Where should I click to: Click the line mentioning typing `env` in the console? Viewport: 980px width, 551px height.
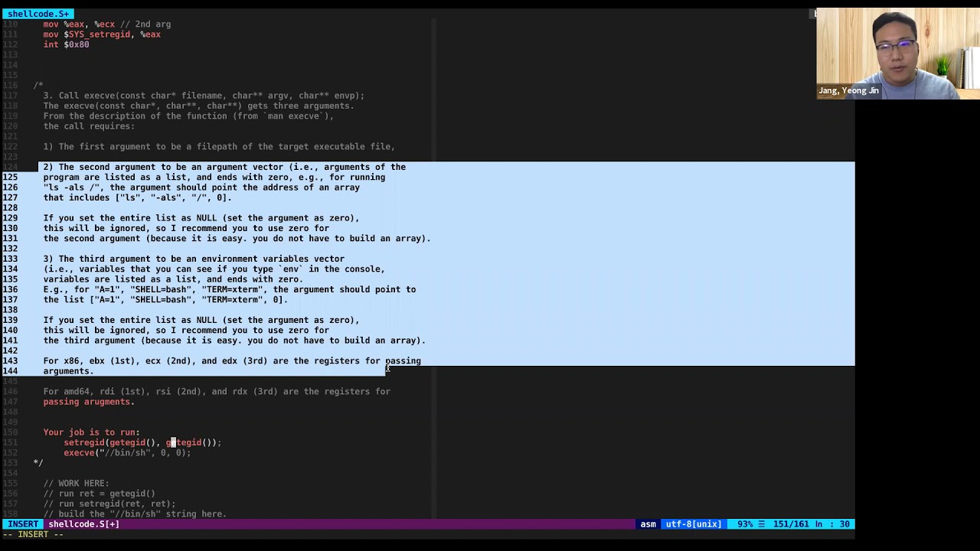pos(214,269)
